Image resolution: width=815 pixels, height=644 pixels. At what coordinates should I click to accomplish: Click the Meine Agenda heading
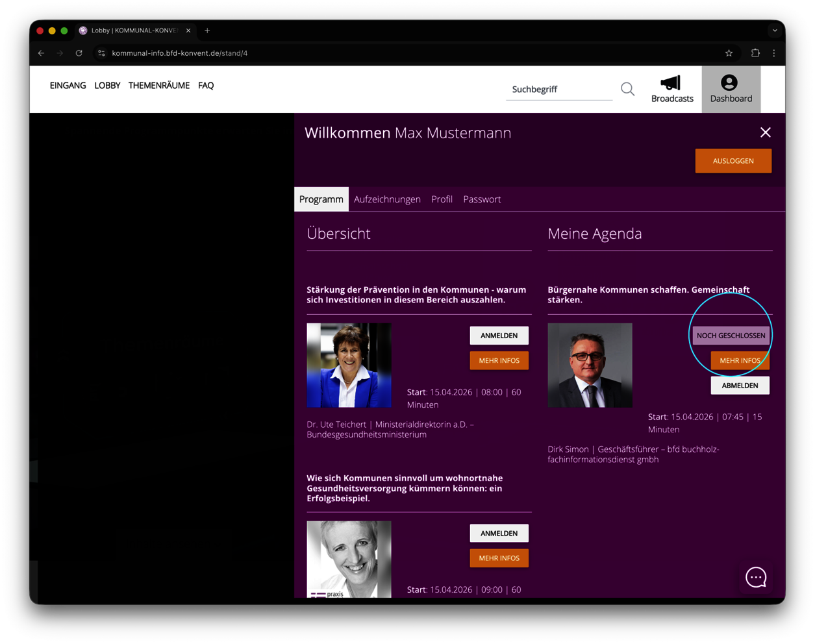(x=595, y=234)
